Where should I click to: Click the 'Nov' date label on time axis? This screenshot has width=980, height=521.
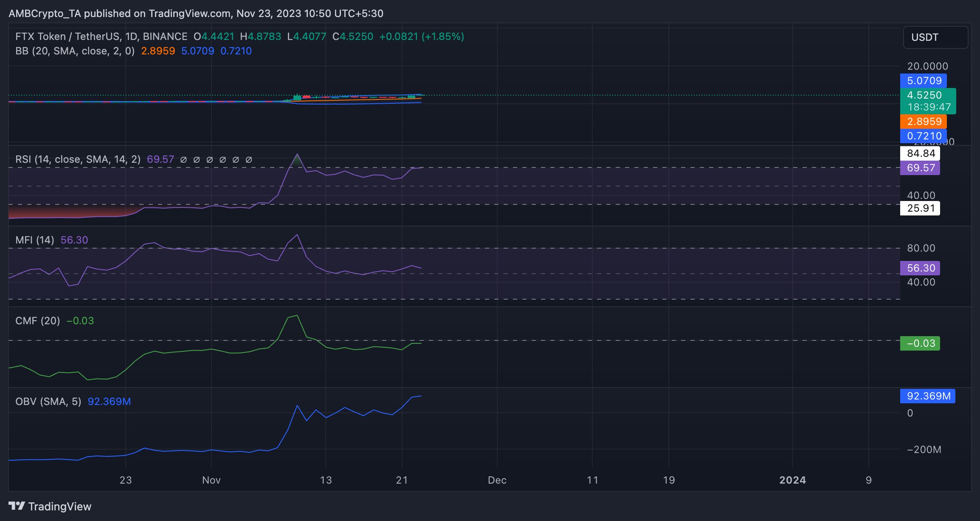coord(211,480)
